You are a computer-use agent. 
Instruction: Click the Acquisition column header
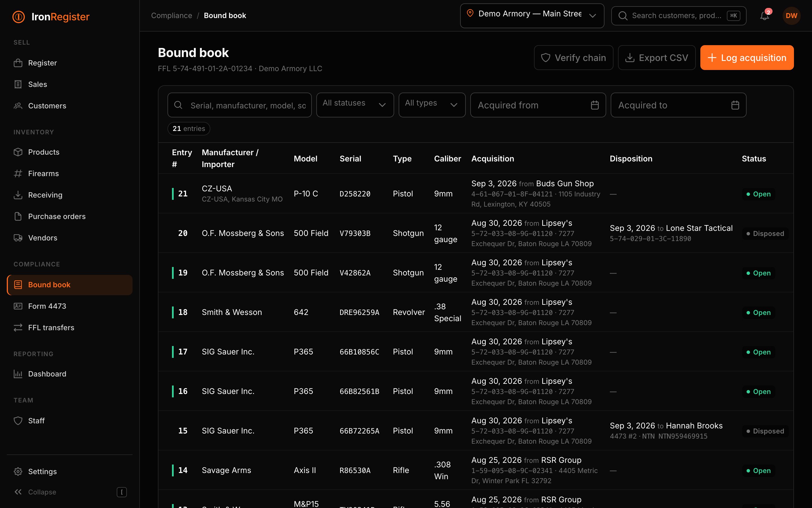493,159
